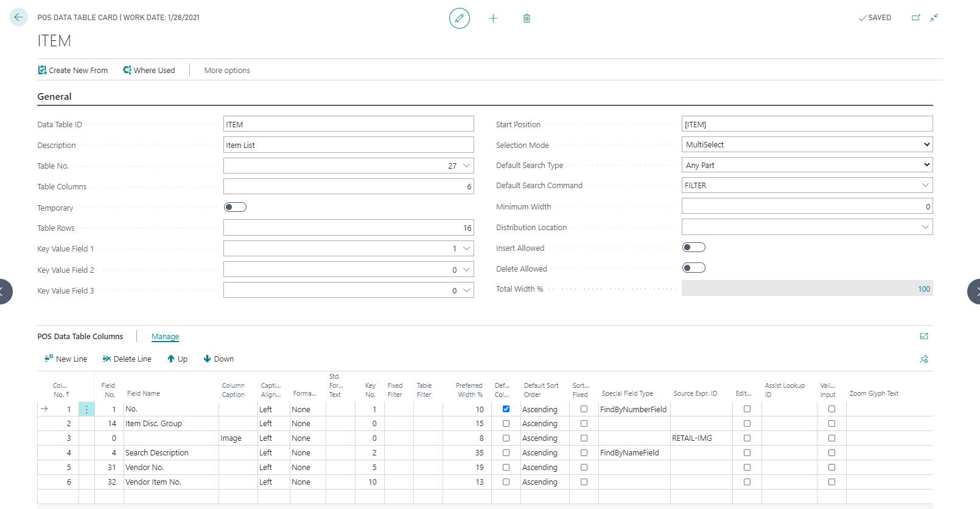Image resolution: width=980 pixels, height=509 pixels.
Task: Open More options menu
Action: [227, 71]
